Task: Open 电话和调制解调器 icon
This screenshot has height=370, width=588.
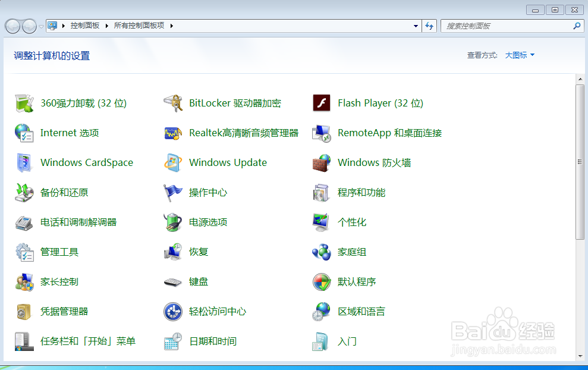Action: click(24, 222)
